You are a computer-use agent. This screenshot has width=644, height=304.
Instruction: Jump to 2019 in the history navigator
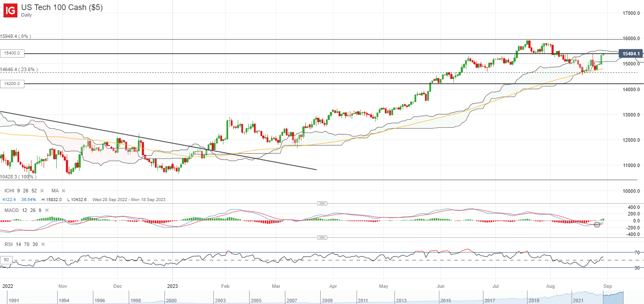533,301
